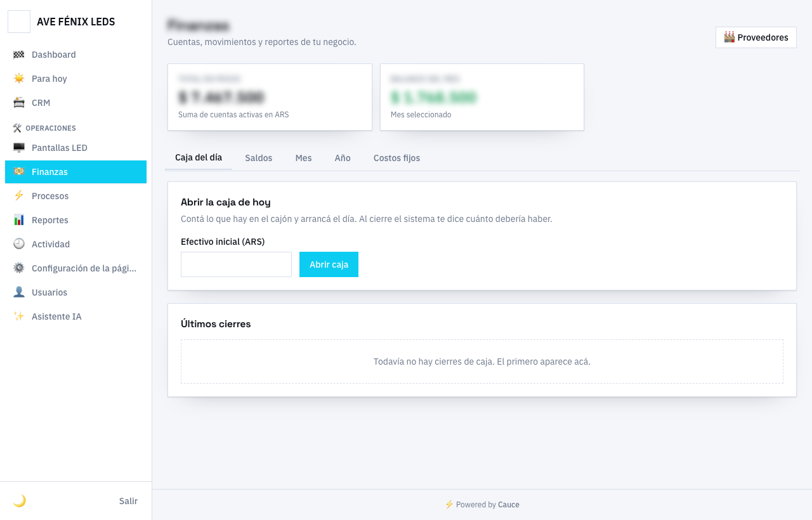
Task: Click the Procesos lightning bolt icon
Action: click(19, 196)
